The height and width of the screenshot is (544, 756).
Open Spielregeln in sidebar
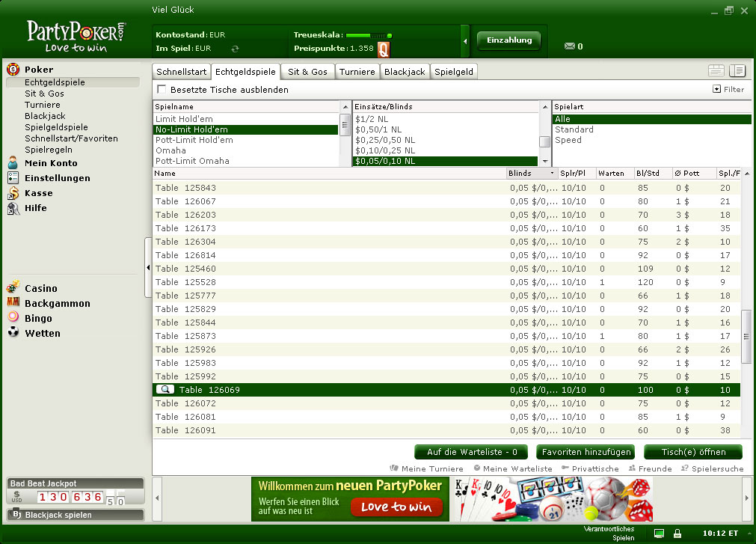tap(48, 150)
